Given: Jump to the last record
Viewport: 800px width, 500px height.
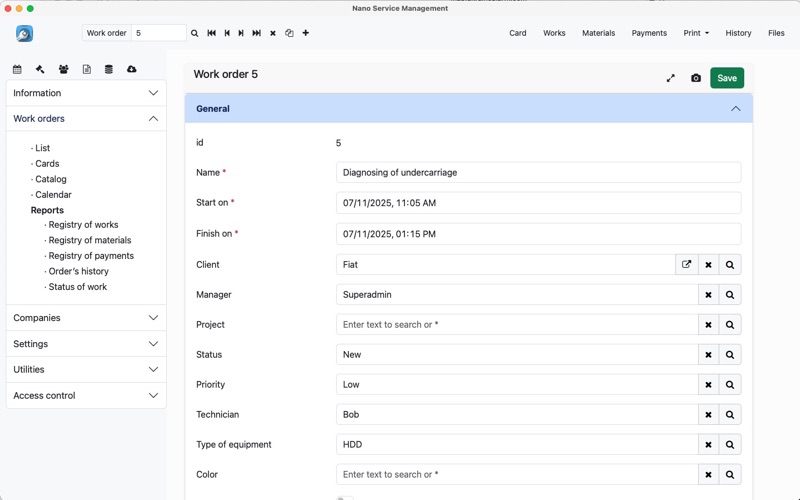Looking at the screenshot, I should 257,33.
